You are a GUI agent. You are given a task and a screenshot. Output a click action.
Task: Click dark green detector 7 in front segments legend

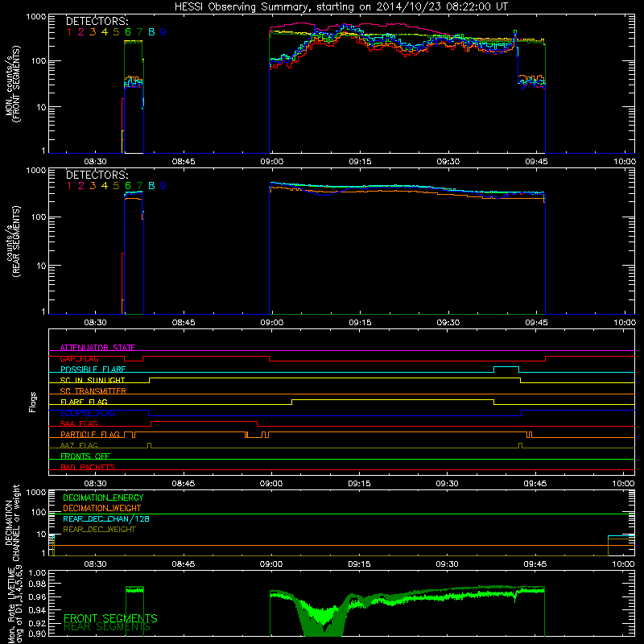coord(139,32)
